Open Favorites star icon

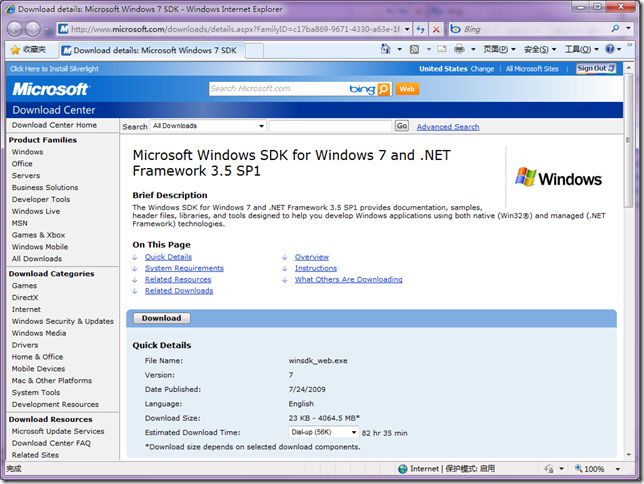15,50
